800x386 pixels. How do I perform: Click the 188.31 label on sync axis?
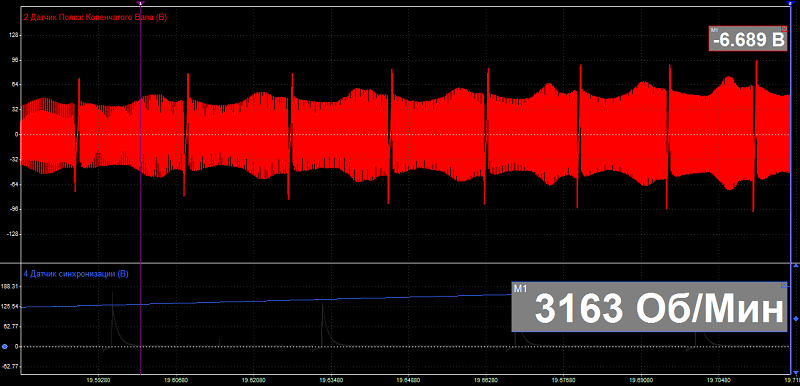(11, 287)
